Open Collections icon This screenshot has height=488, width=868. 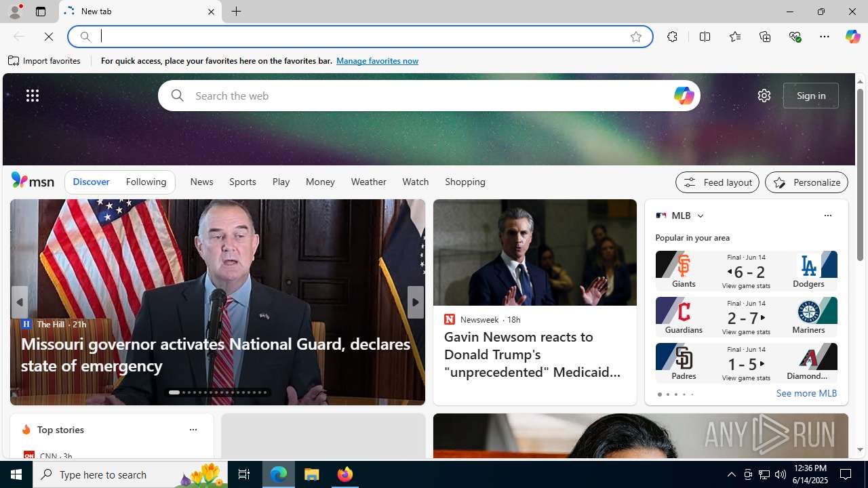tap(765, 37)
